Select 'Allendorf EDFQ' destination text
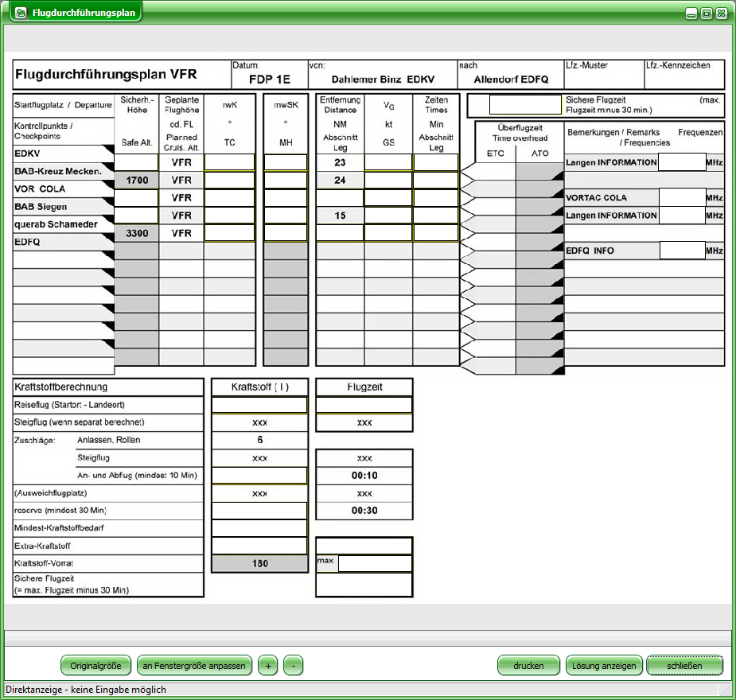 [x=511, y=80]
